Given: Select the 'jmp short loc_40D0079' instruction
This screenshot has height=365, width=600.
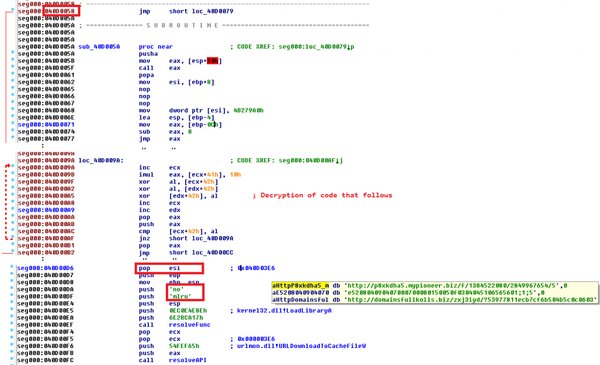Looking at the screenshot, I should coord(186,11).
